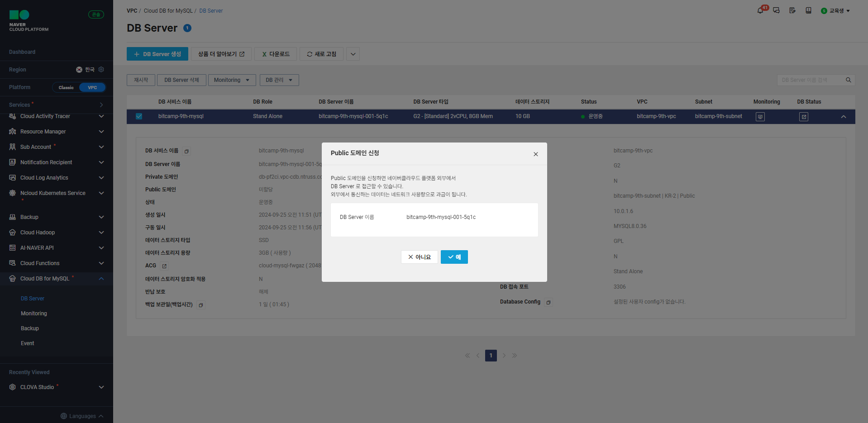
Task: Open the chat support icon in header
Action: coord(776,10)
